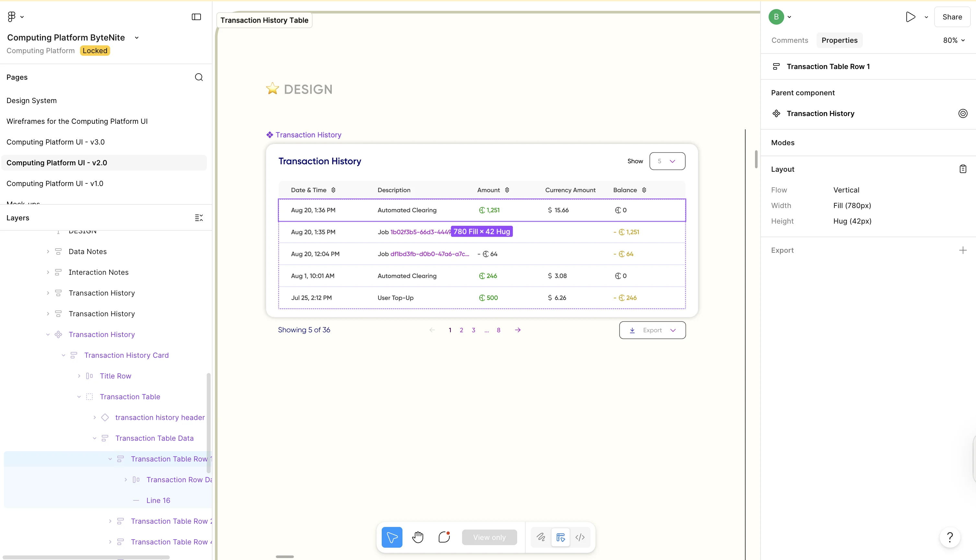The height and width of the screenshot is (560, 976).
Task: Collapse the Transaction History Card layer
Action: (x=64, y=356)
